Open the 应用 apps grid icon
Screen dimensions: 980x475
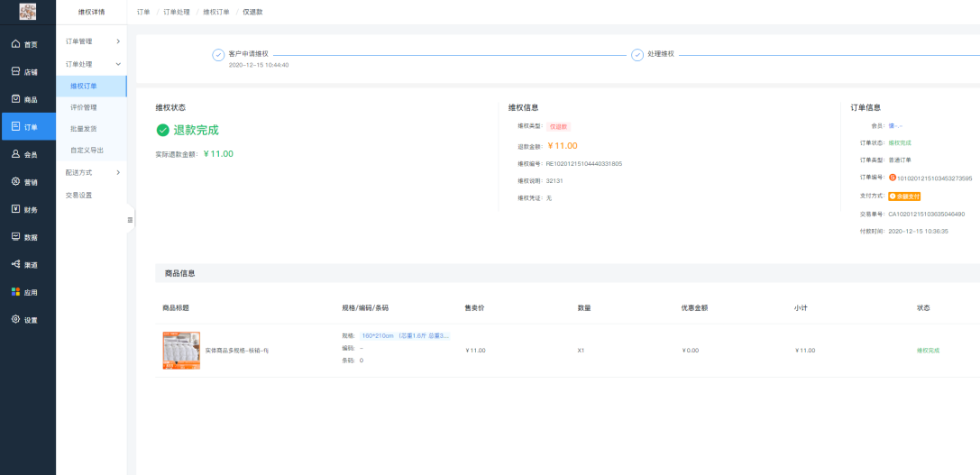pyautogui.click(x=15, y=292)
